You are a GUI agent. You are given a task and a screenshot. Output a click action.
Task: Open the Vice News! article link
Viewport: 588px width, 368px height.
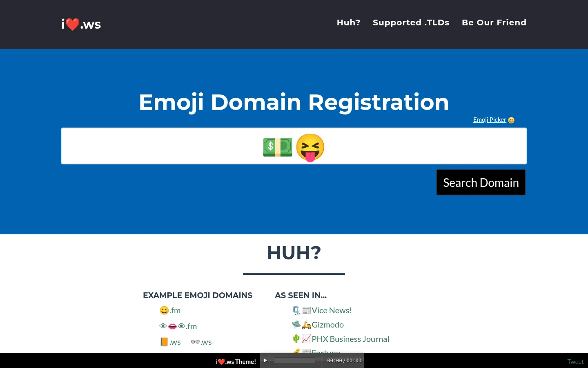point(322,310)
